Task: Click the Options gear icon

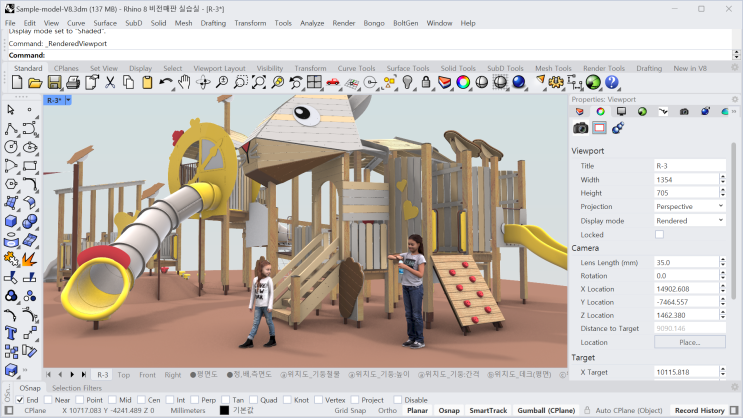Action: (555, 82)
